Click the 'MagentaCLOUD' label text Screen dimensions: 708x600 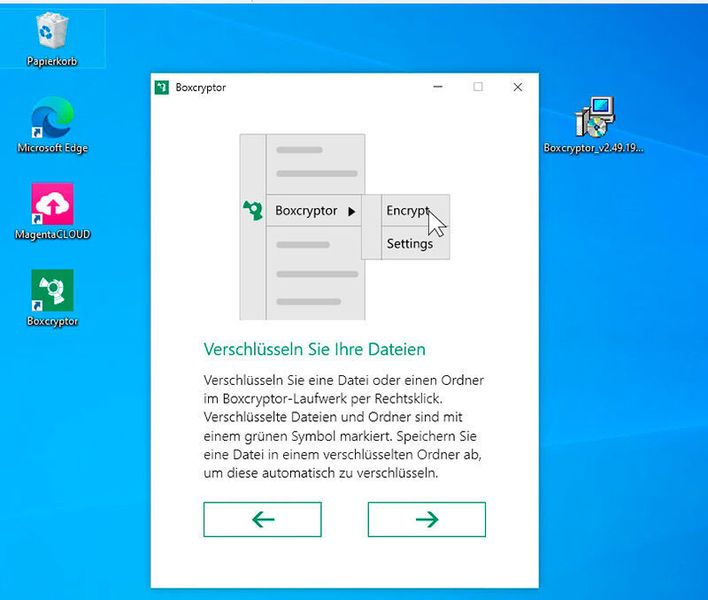(x=52, y=234)
